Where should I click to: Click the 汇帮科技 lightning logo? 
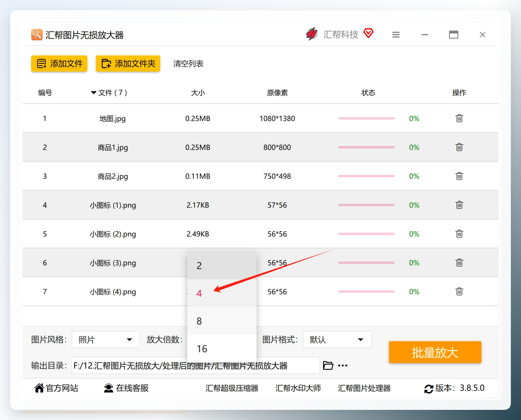click(312, 34)
